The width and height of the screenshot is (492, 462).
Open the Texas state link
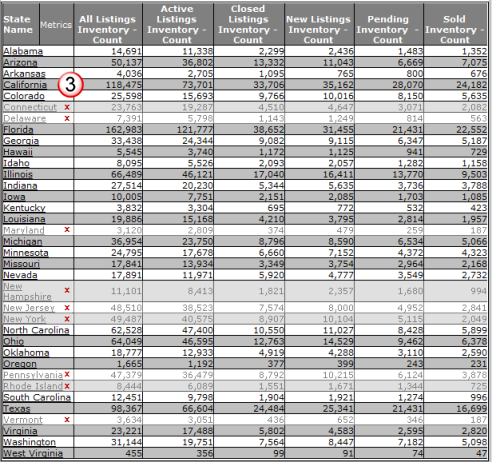(x=17, y=409)
